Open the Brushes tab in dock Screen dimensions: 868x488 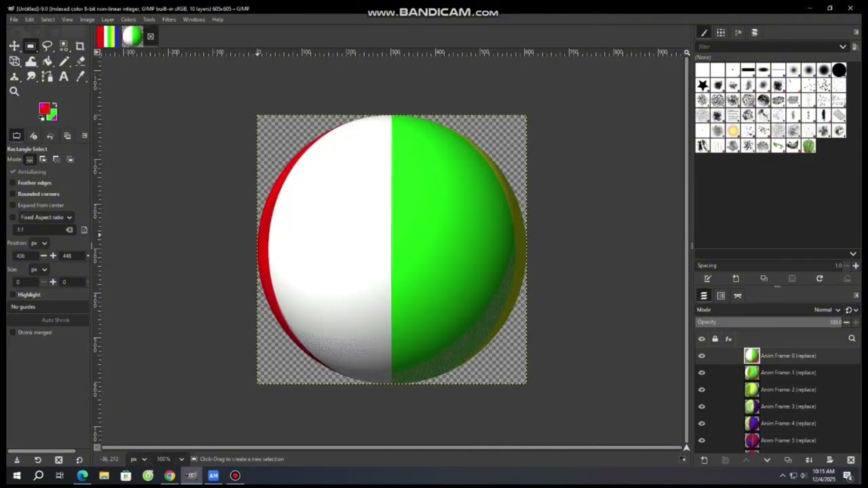click(704, 33)
